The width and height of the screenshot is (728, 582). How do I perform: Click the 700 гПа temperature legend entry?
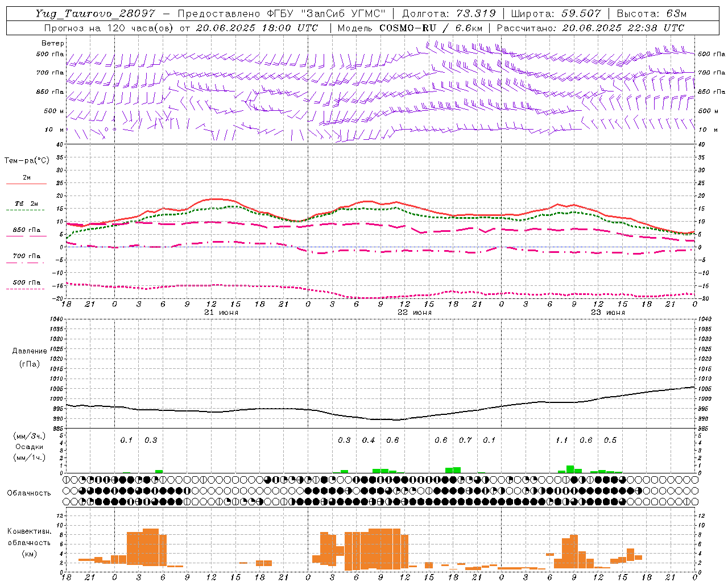pos(27,256)
